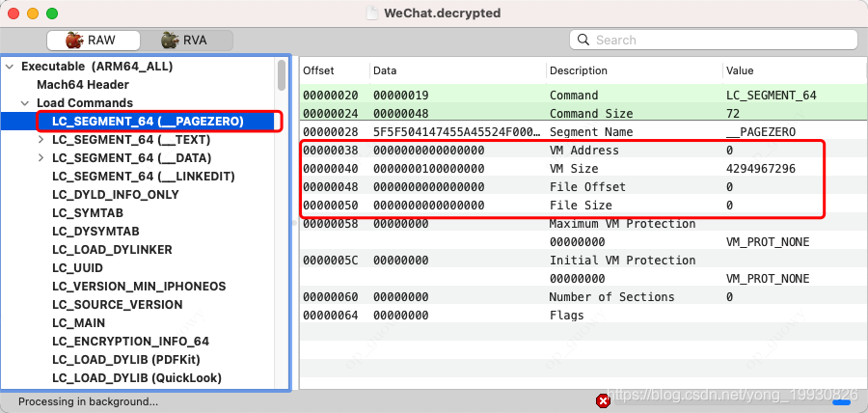The height and width of the screenshot is (413, 868).
Task: Click the Description column header
Action: [579, 70]
